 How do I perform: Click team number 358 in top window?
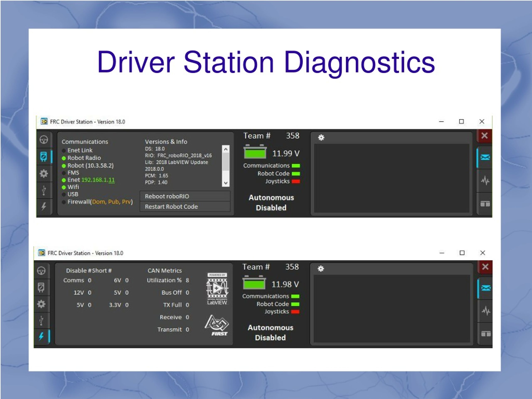pos(293,136)
